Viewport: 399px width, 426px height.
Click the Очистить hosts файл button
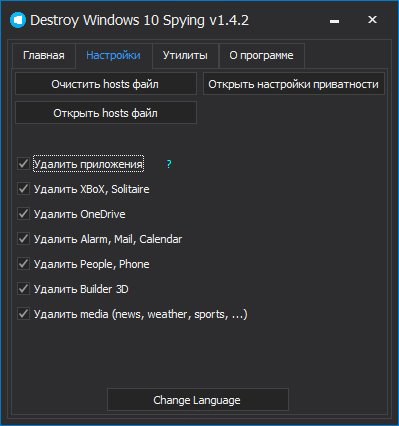coord(106,84)
